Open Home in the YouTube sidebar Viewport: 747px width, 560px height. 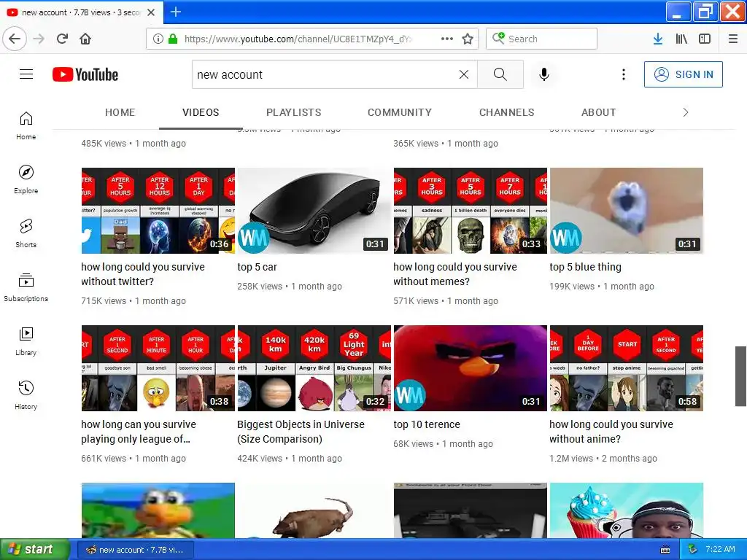tap(26, 126)
